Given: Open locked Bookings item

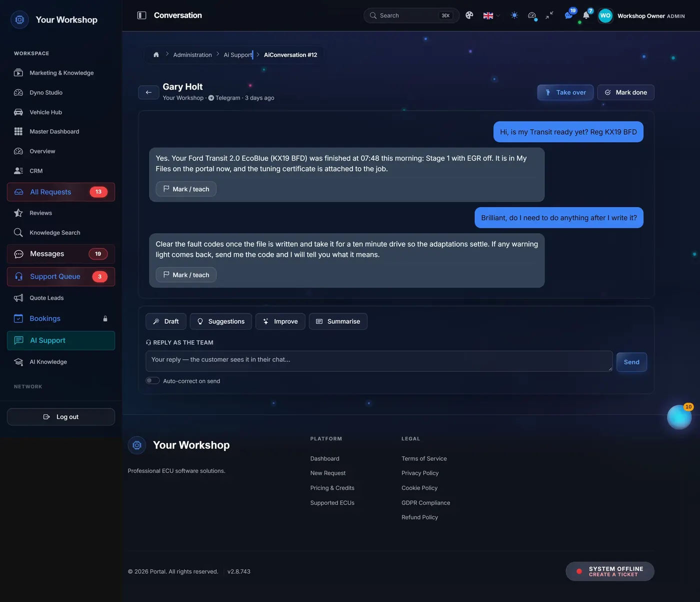Looking at the screenshot, I should 61,319.
